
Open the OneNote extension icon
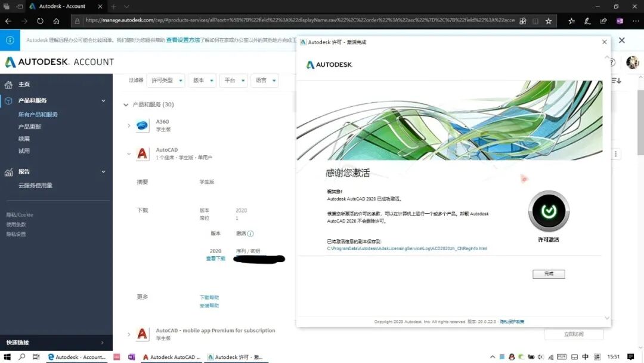[620, 21]
